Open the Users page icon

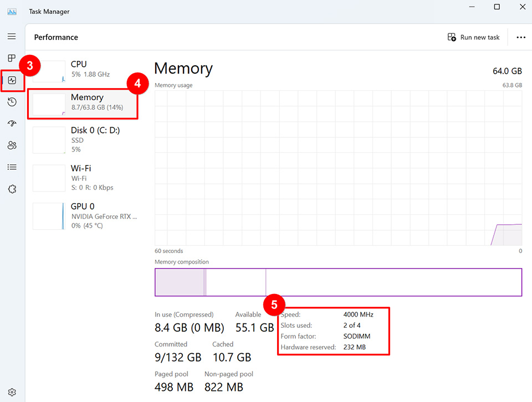(12, 145)
